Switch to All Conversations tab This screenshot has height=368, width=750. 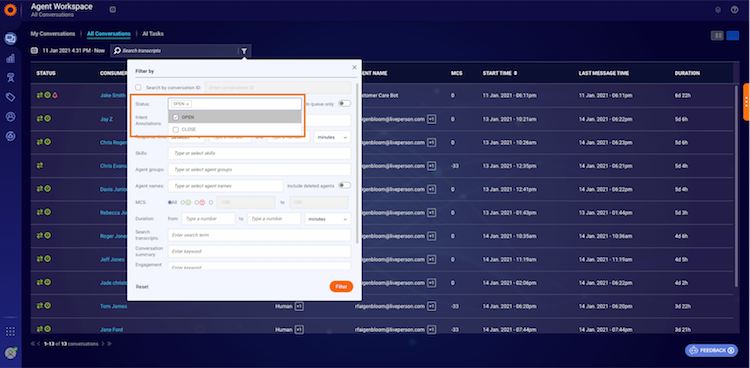[x=109, y=34]
